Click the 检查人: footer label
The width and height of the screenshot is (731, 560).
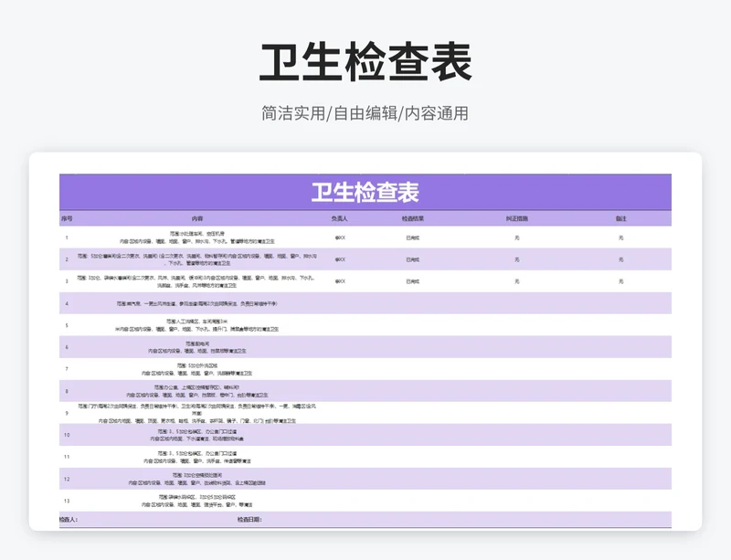(69, 520)
